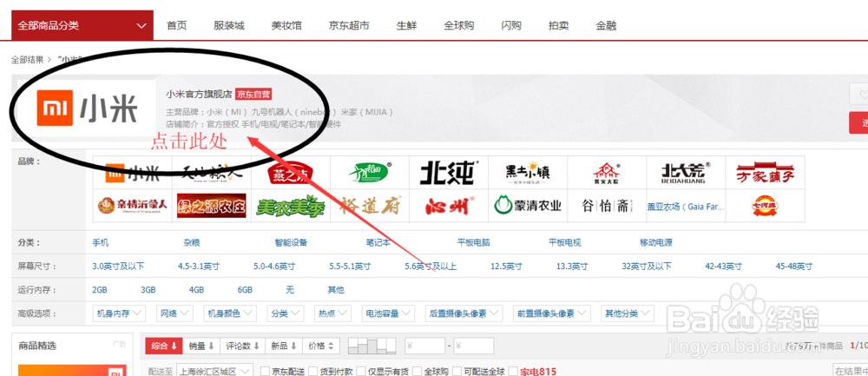Filter by category 笔记本

(x=378, y=242)
